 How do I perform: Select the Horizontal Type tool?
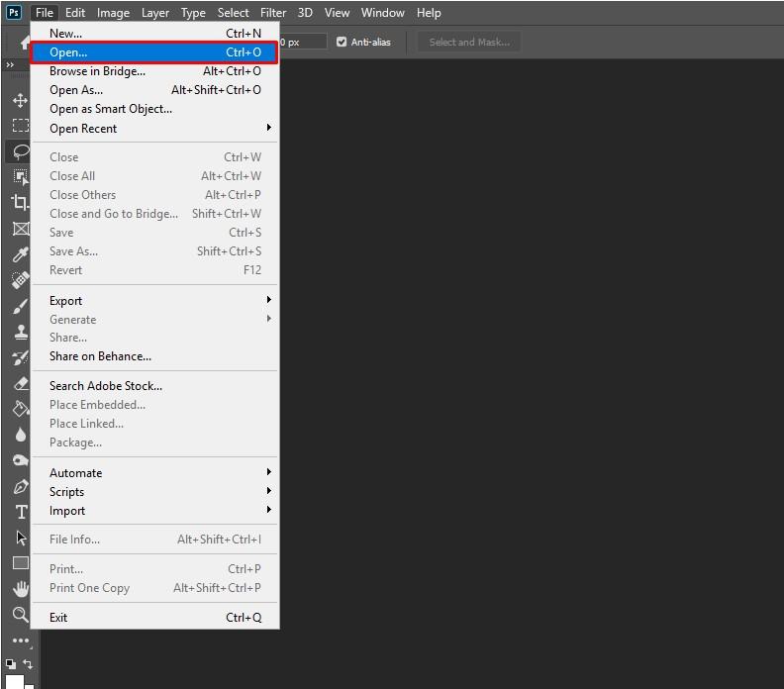tap(21, 512)
